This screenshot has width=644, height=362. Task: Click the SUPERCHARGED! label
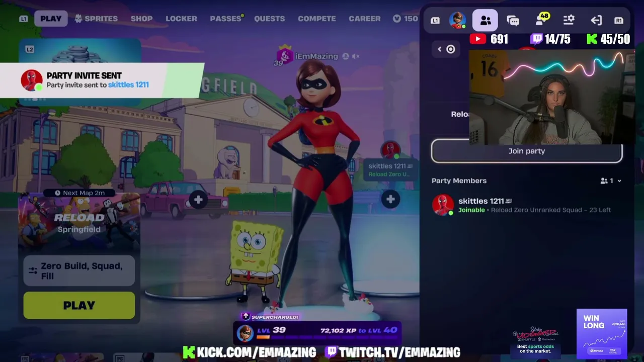tap(275, 317)
